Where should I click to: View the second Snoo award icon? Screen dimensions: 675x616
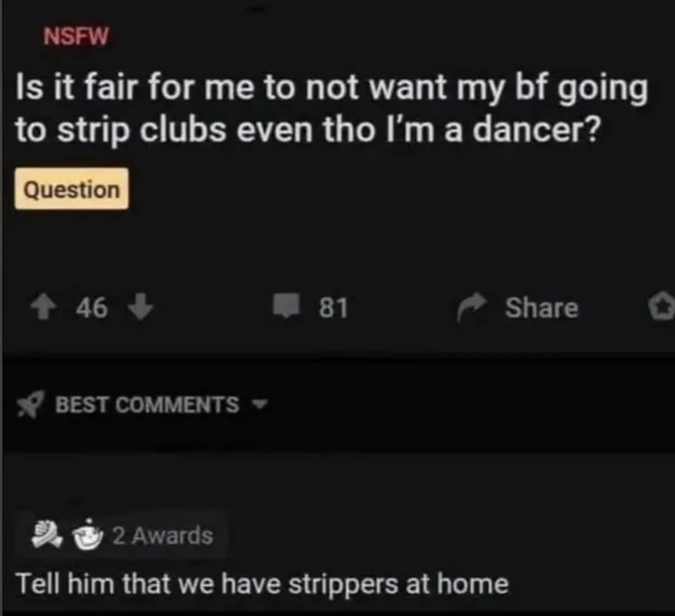click(88, 535)
